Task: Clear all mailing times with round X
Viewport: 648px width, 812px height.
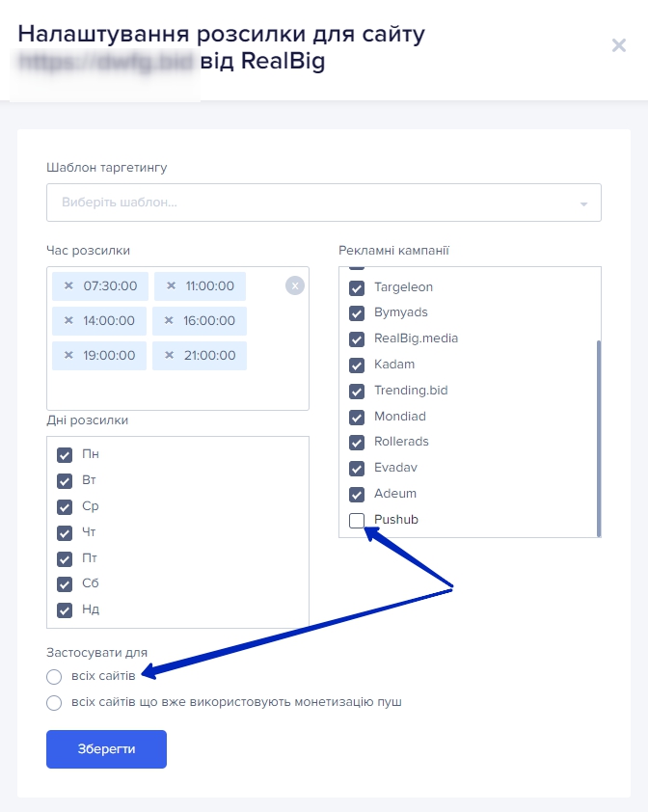Action: (x=295, y=285)
